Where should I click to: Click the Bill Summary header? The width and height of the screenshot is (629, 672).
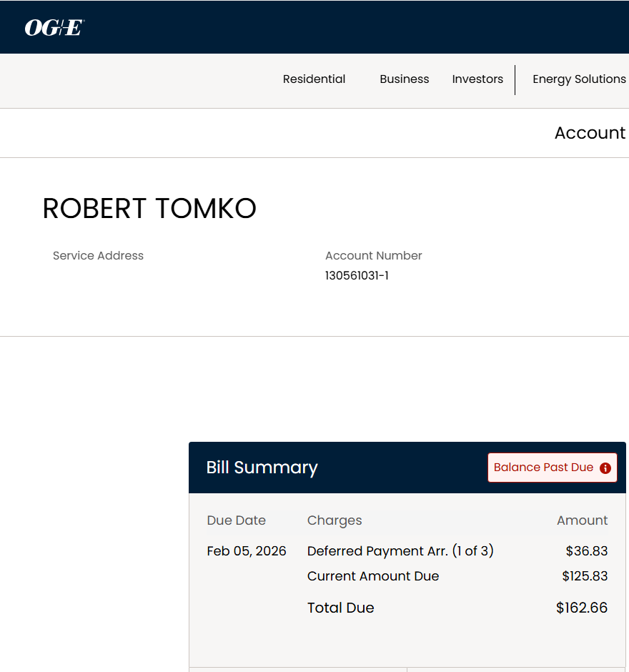coord(262,468)
